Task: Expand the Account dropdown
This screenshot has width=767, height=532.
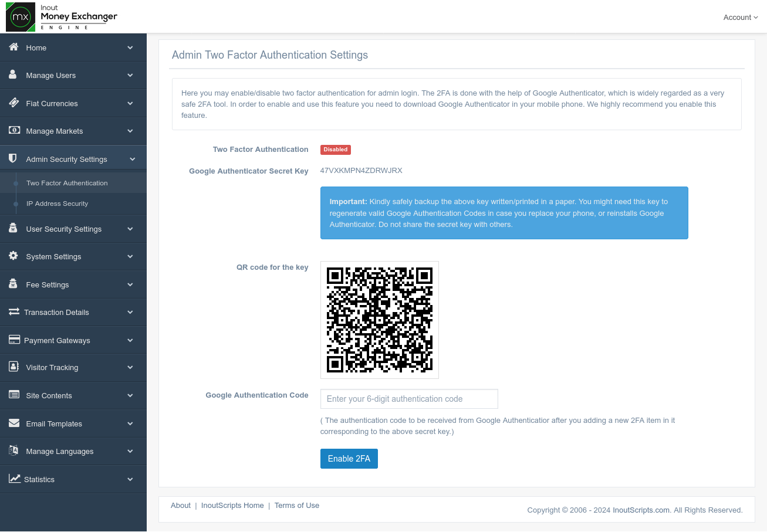Action: (740, 17)
